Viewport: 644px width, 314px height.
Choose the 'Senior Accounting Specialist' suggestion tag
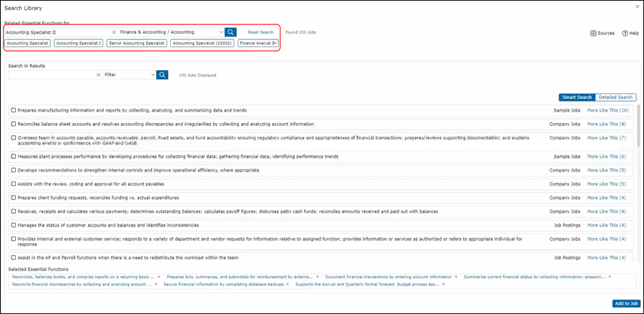tap(137, 43)
